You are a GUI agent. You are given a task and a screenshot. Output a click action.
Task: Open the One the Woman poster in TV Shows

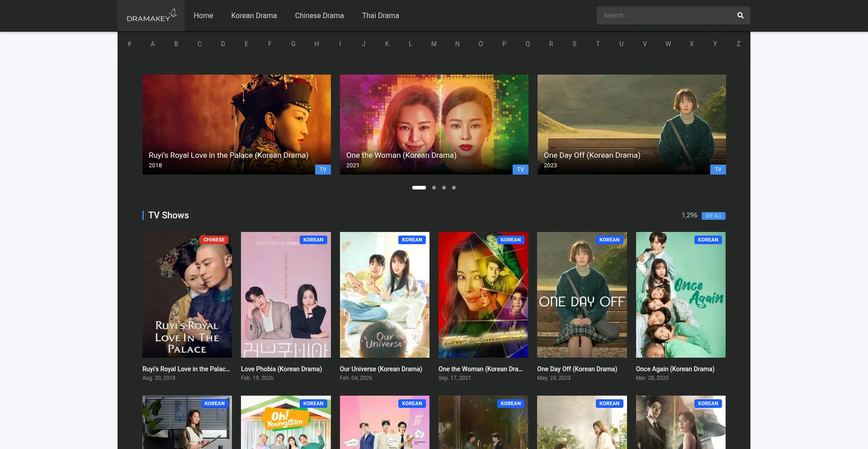point(483,295)
